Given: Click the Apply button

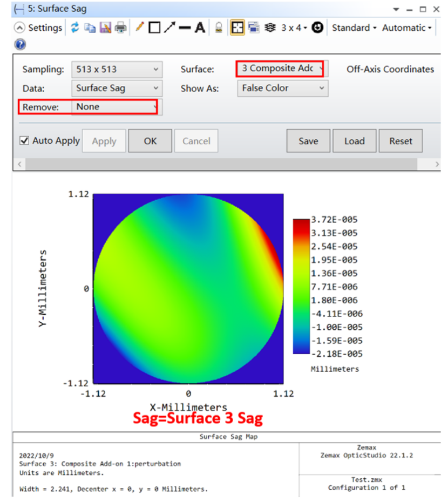Looking at the screenshot, I should coord(104,141).
